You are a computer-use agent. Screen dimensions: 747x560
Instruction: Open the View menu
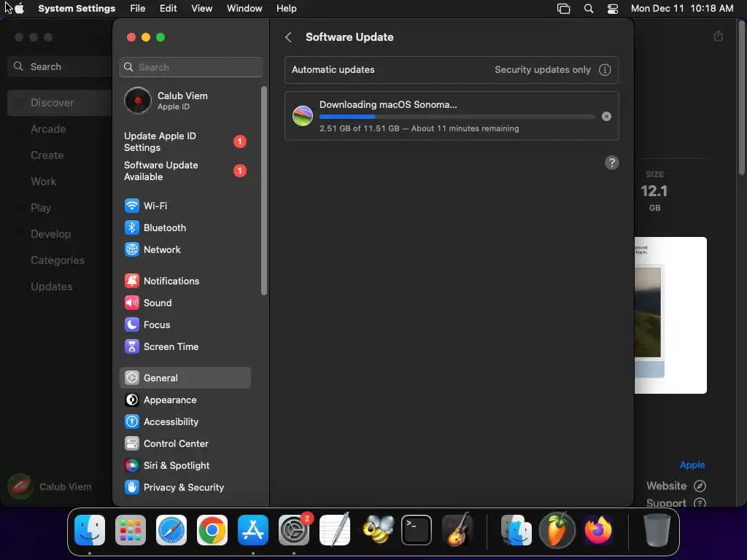(202, 9)
